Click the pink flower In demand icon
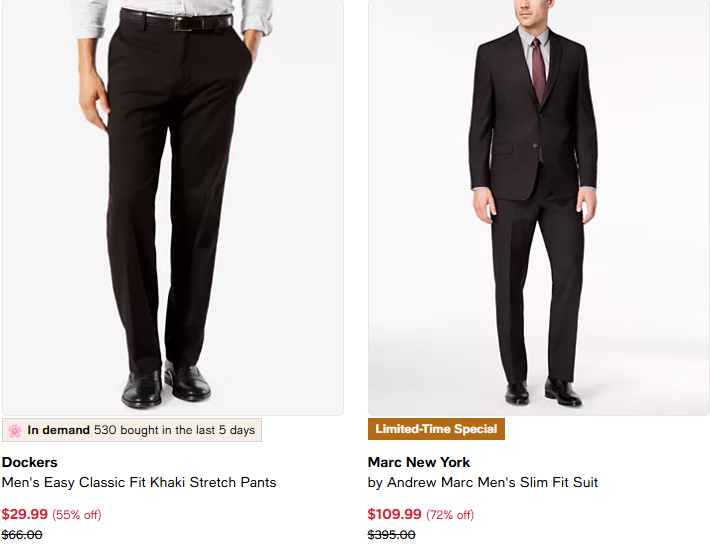The width and height of the screenshot is (710, 545). [15, 431]
